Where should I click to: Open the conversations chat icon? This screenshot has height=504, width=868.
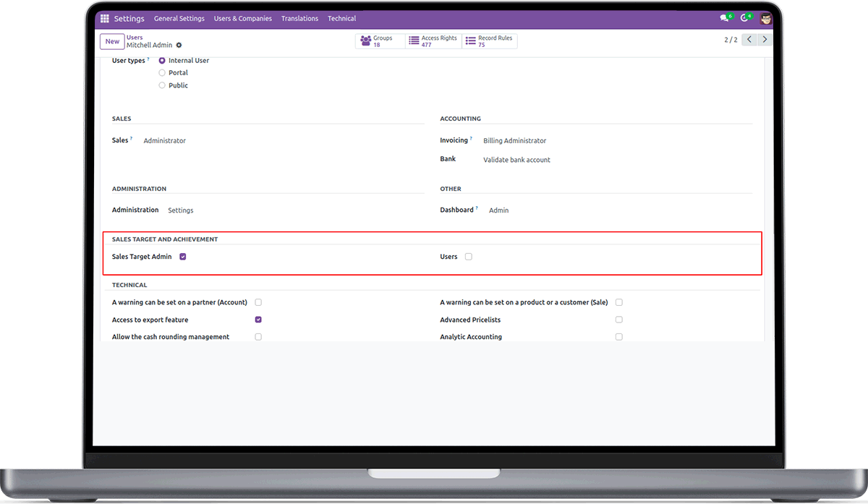pos(724,18)
